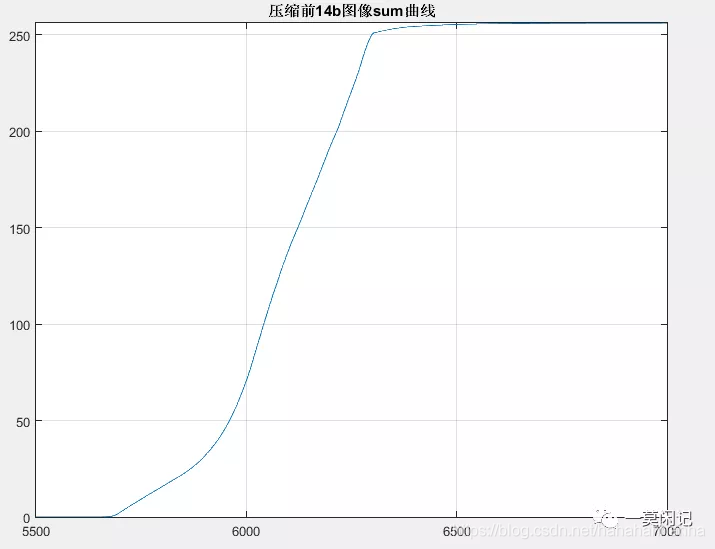Click the plot title '压缩前14b图像sum曲线'
The image size is (715, 549).
352,10
